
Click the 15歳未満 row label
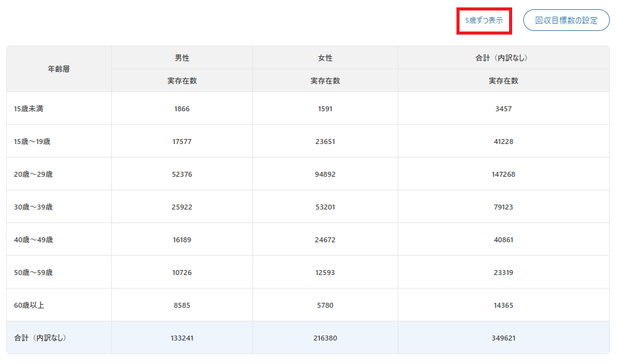(x=28, y=109)
